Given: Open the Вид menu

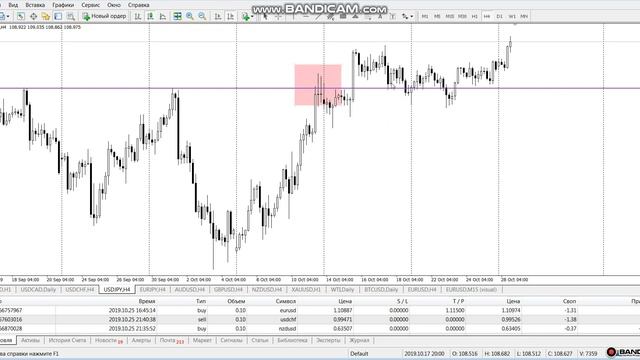Looking at the screenshot, I should (x=13, y=5).
